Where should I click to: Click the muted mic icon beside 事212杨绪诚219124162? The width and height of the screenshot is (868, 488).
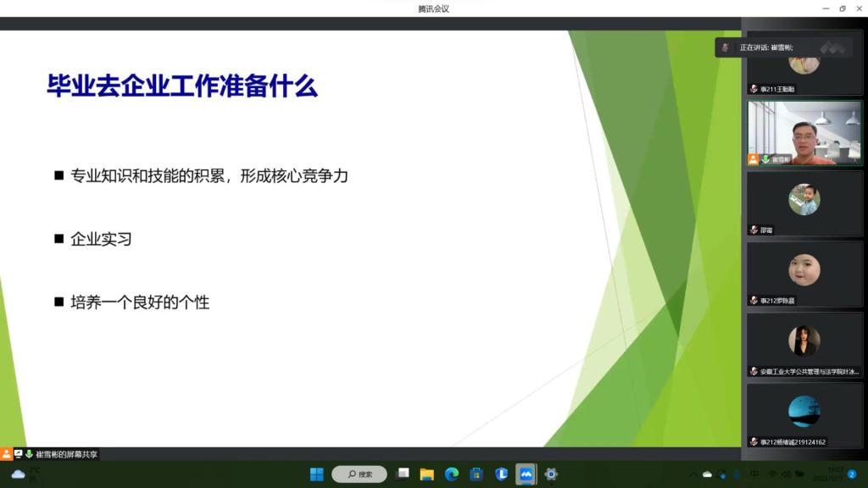pos(754,441)
